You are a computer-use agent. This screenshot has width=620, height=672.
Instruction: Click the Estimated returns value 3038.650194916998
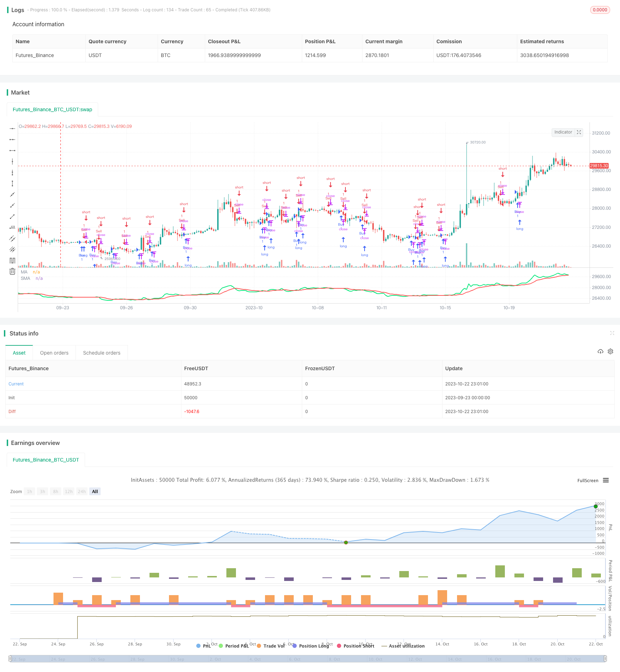click(x=544, y=55)
